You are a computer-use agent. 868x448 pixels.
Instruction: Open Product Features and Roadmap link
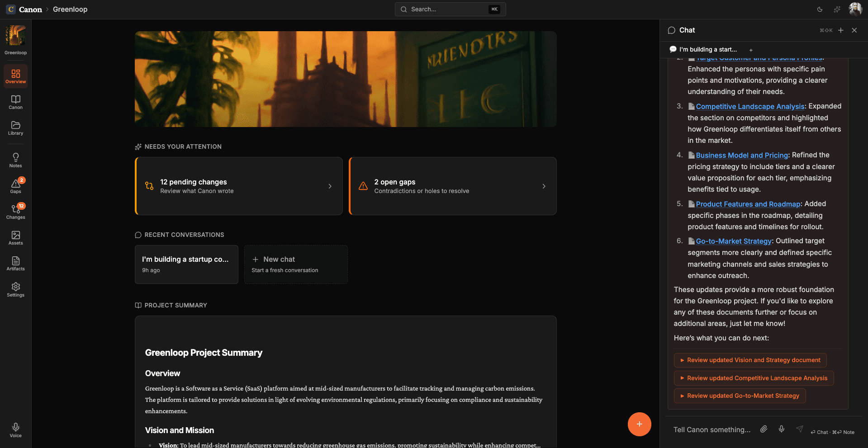[748, 204]
